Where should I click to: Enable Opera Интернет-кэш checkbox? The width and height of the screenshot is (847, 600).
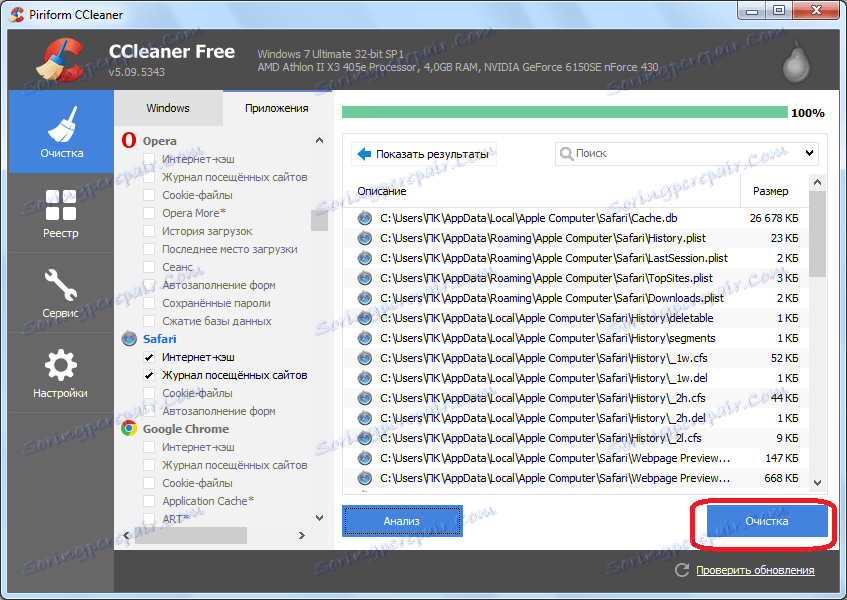point(149,159)
